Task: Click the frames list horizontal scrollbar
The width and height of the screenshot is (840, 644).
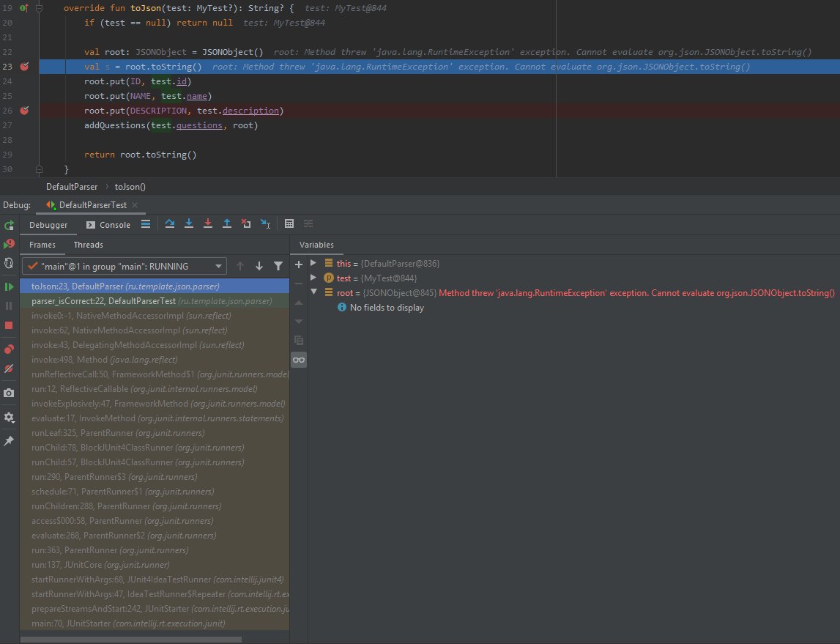Action: (x=130, y=639)
